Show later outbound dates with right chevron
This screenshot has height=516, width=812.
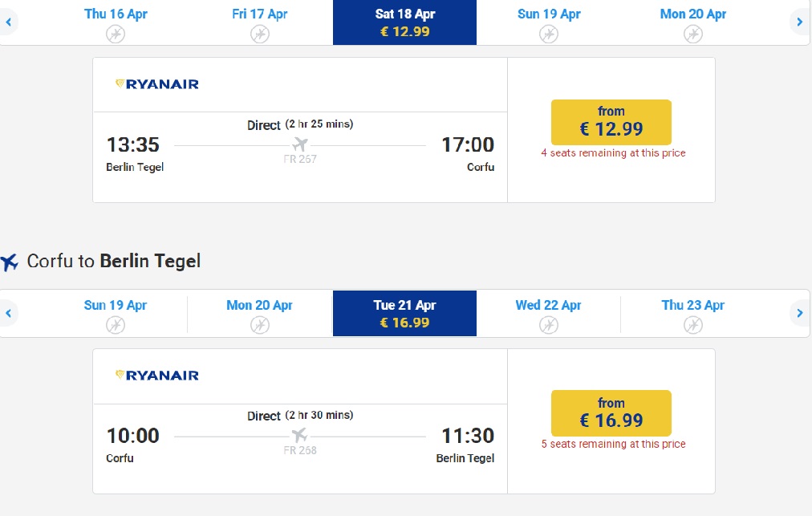click(800, 22)
